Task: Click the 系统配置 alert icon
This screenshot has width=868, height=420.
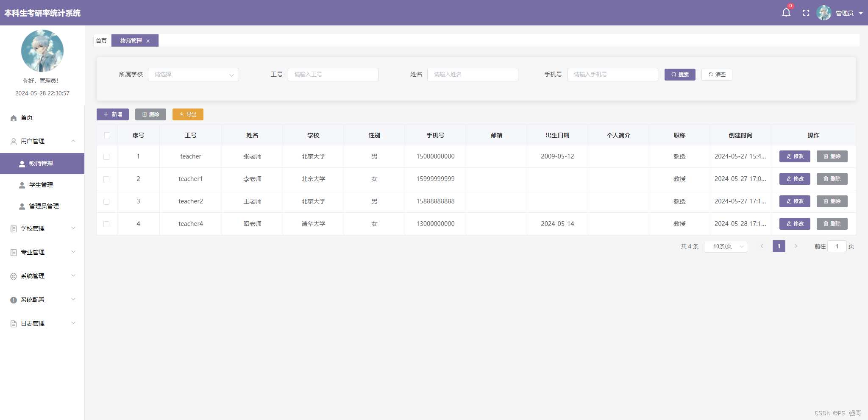Action: pos(14,300)
